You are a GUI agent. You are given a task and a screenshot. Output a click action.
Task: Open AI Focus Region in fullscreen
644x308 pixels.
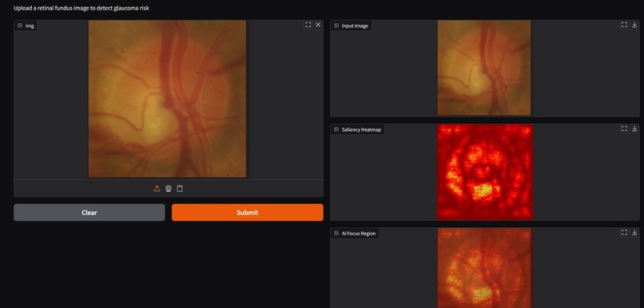click(624, 232)
